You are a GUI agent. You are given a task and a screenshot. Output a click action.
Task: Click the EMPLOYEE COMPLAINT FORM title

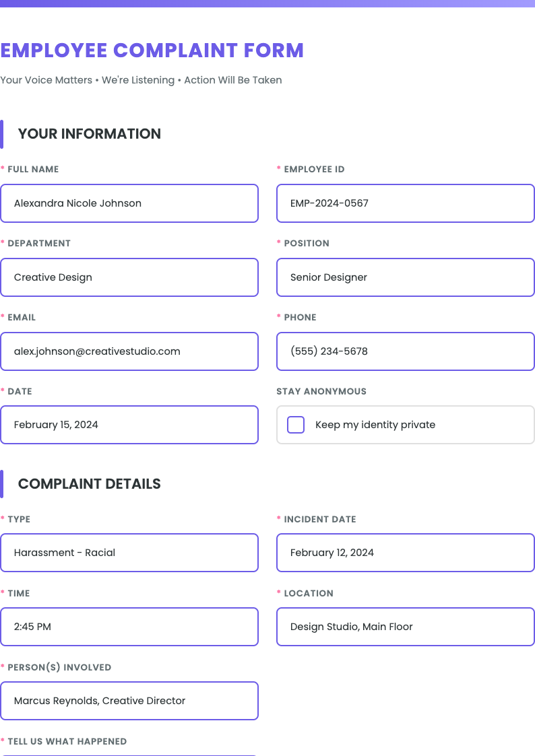pyautogui.click(x=152, y=50)
